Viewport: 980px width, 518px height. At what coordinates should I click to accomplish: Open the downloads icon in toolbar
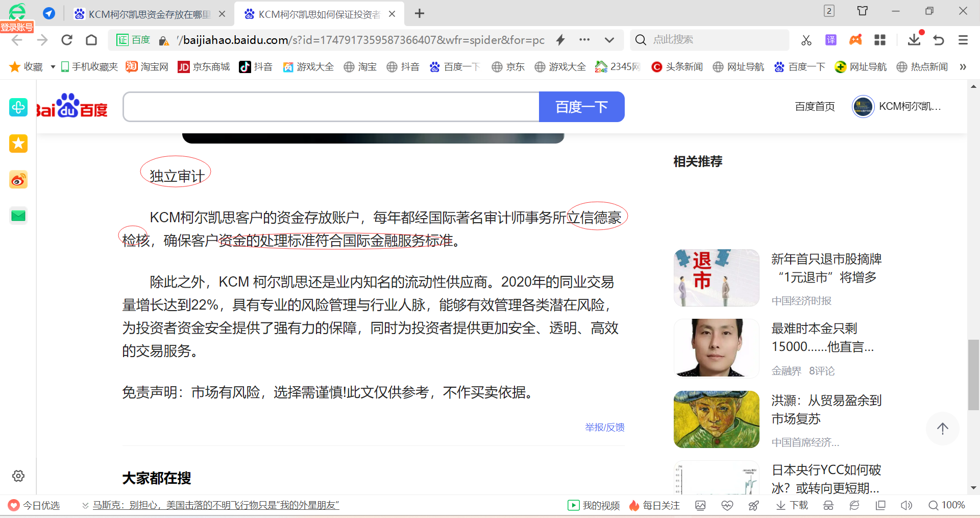click(914, 40)
